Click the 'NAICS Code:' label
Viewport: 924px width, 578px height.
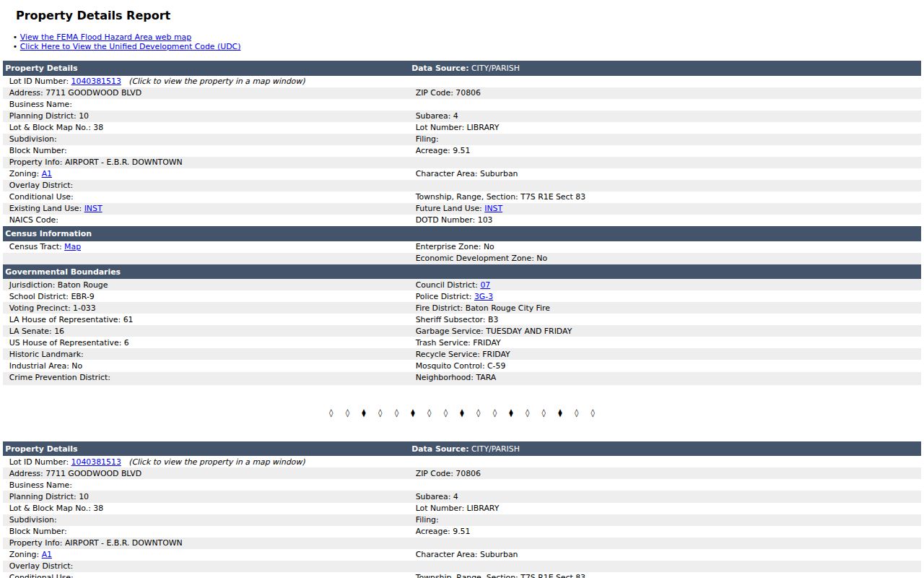34,220
